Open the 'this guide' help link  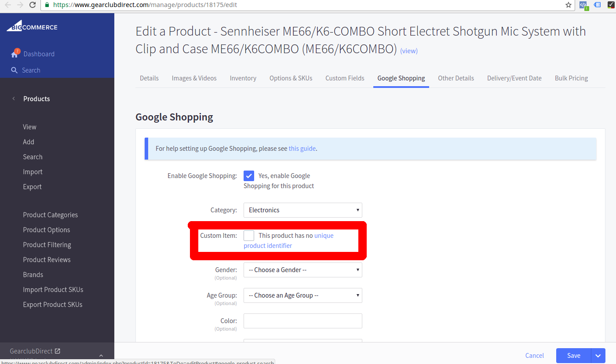click(302, 149)
